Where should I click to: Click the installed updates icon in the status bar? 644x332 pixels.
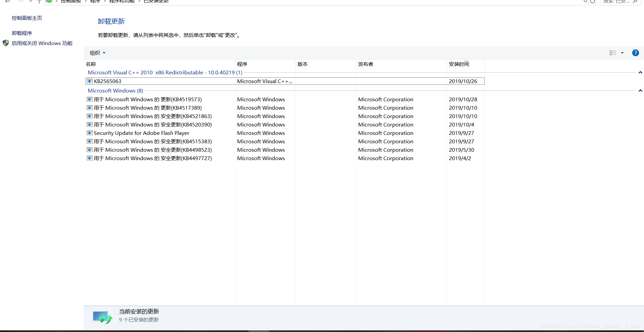click(x=102, y=317)
